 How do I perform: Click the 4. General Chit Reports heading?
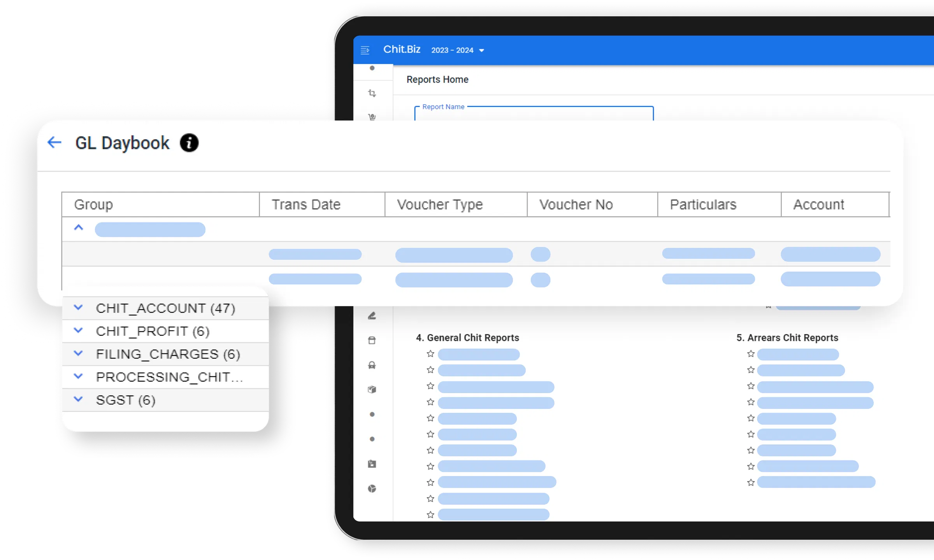[467, 338]
